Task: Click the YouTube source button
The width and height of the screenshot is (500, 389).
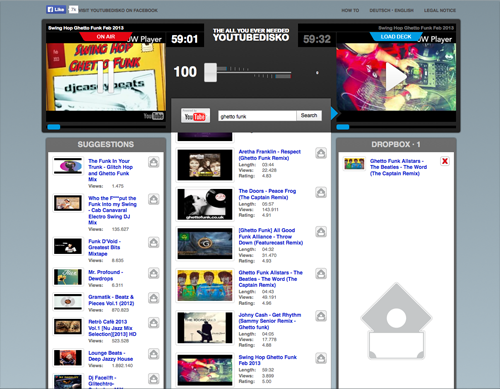Action: click(195, 116)
